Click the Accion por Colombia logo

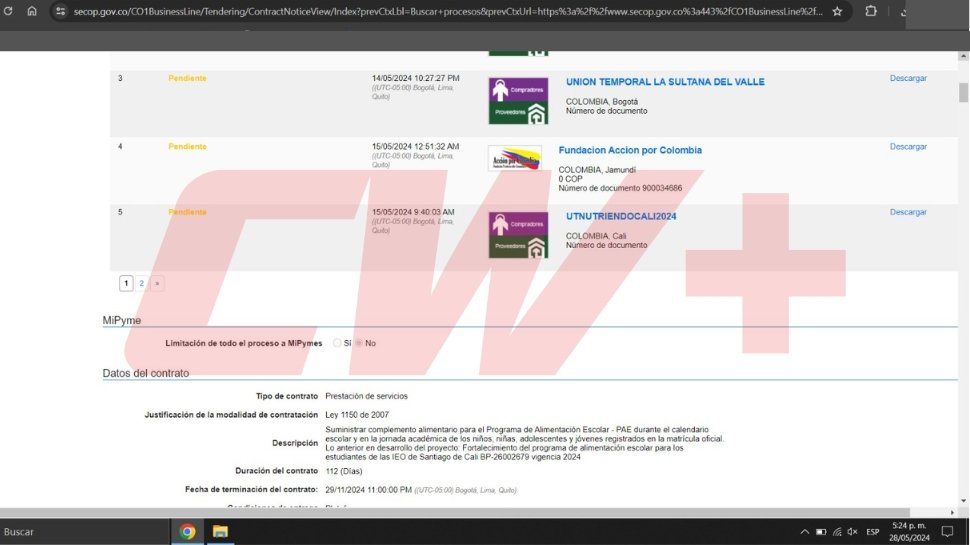pyautogui.click(x=515, y=158)
